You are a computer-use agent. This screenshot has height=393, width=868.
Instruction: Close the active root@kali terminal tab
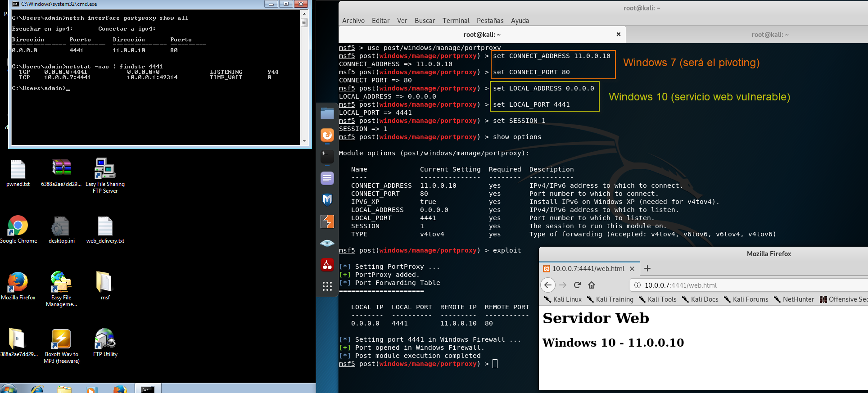pos(619,34)
